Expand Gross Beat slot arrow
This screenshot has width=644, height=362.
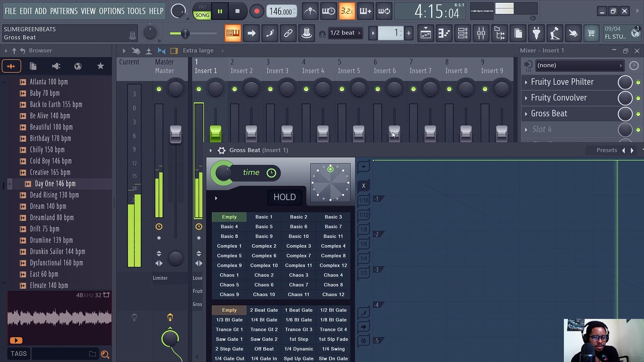point(526,114)
